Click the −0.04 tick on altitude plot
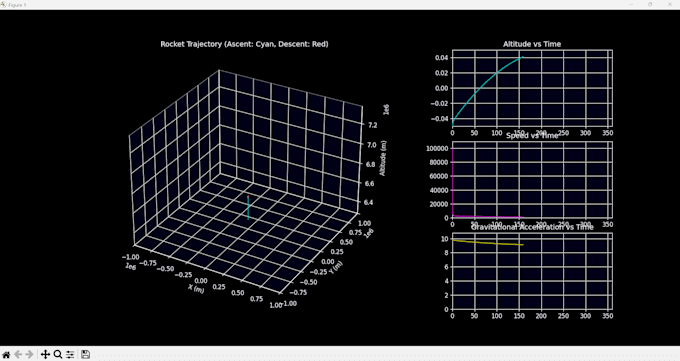 click(439, 118)
